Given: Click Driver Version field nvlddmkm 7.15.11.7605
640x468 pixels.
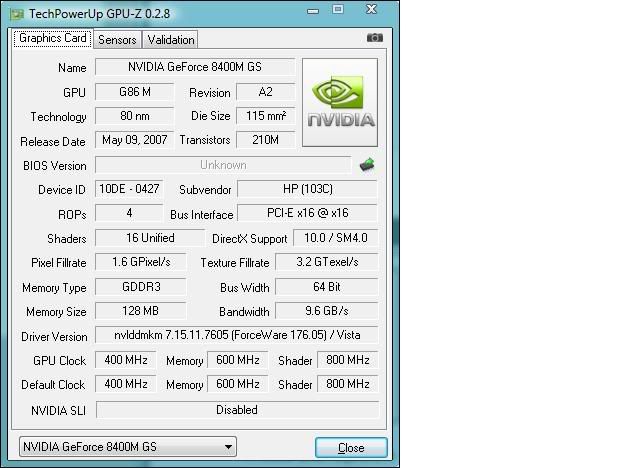Looking at the screenshot, I should click(237, 335).
